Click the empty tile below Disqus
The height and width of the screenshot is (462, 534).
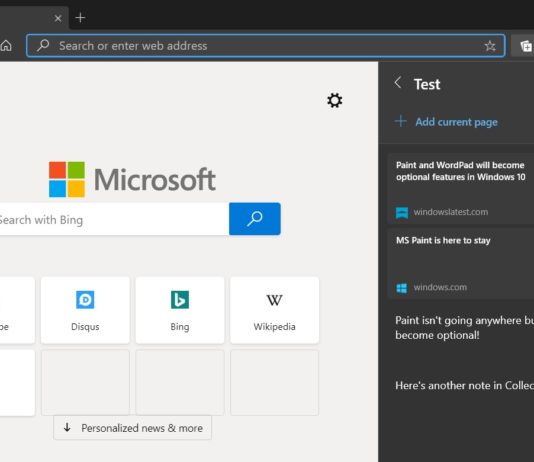click(x=85, y=382)
